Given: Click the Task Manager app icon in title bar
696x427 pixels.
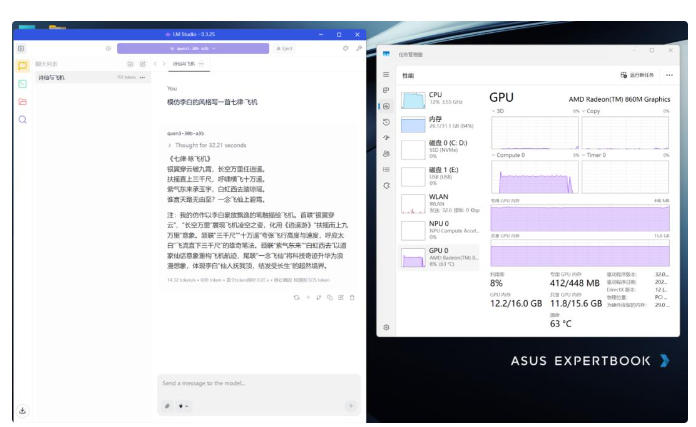Looking at the screenshot, I should point(386,54).
